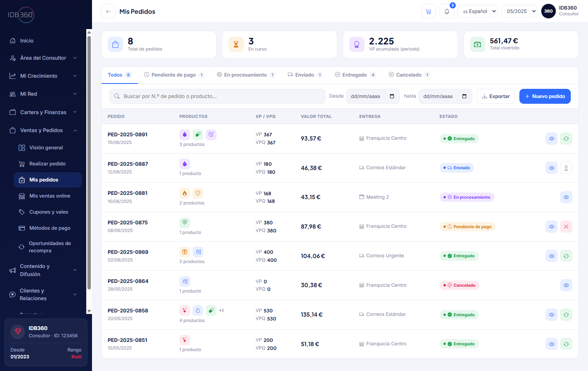This screenshot has height=371, width=588.
Task: Open the Desde date field
Action: tap(373, 96)
